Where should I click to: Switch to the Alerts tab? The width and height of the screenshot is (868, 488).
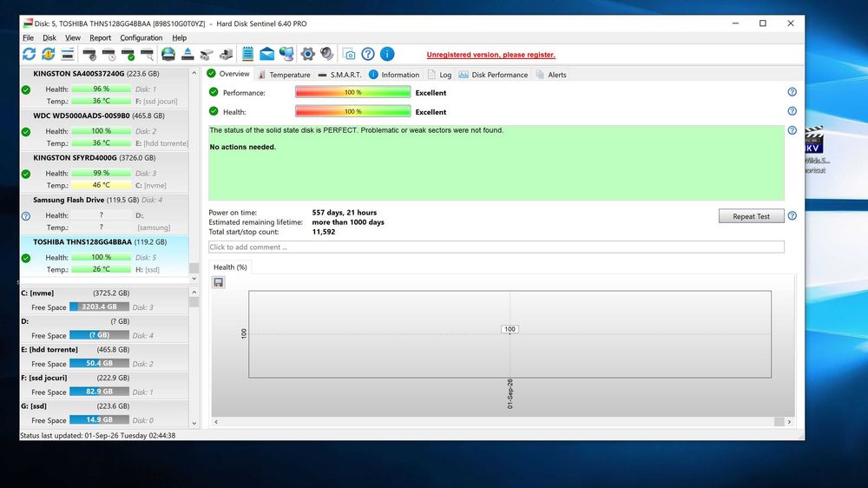coord(551,75)
